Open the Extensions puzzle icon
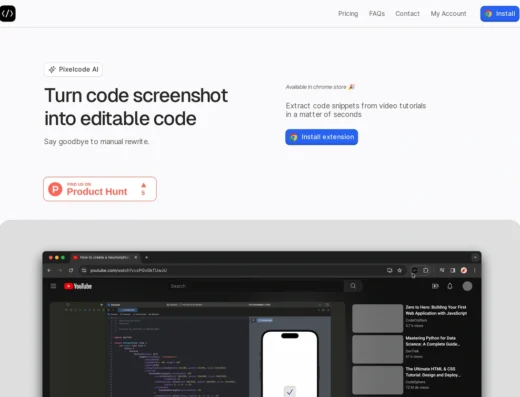 click(426, 270)
